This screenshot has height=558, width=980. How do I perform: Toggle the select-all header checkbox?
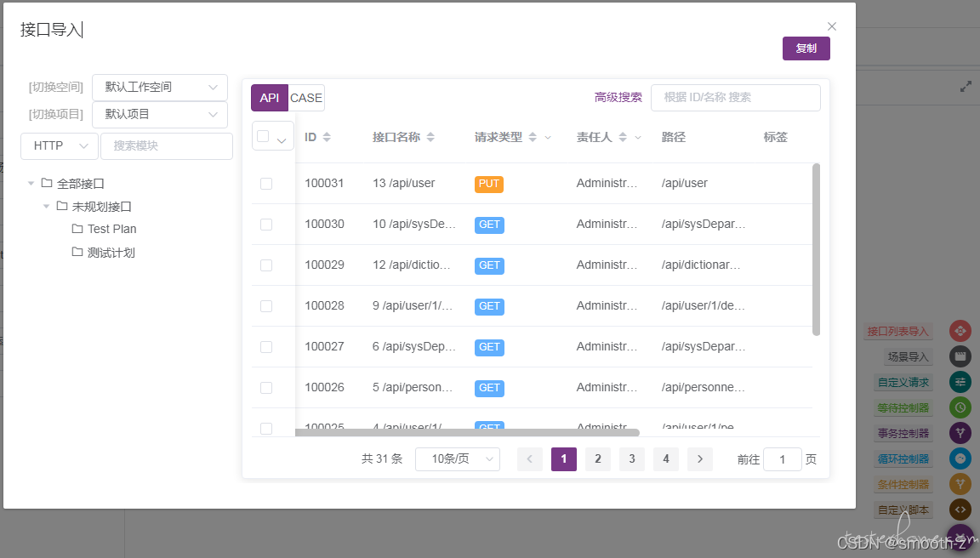click(x=263, y=136)
